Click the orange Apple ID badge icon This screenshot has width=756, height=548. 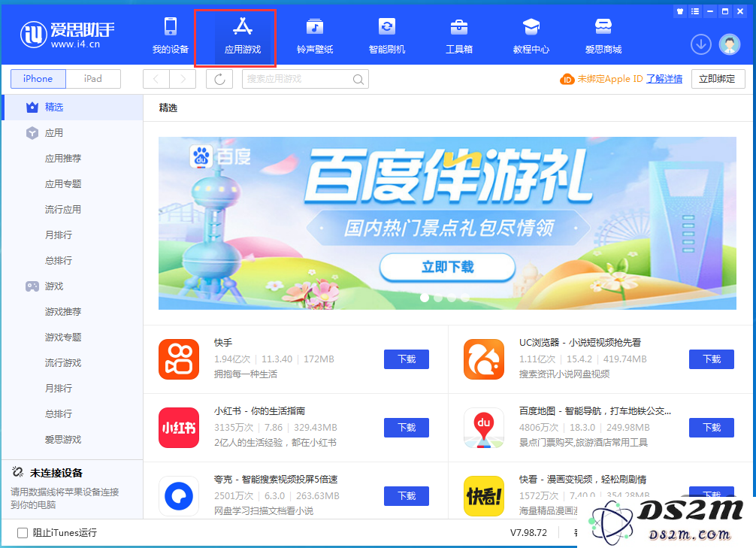pyautogui.click(x=567, y=79)
